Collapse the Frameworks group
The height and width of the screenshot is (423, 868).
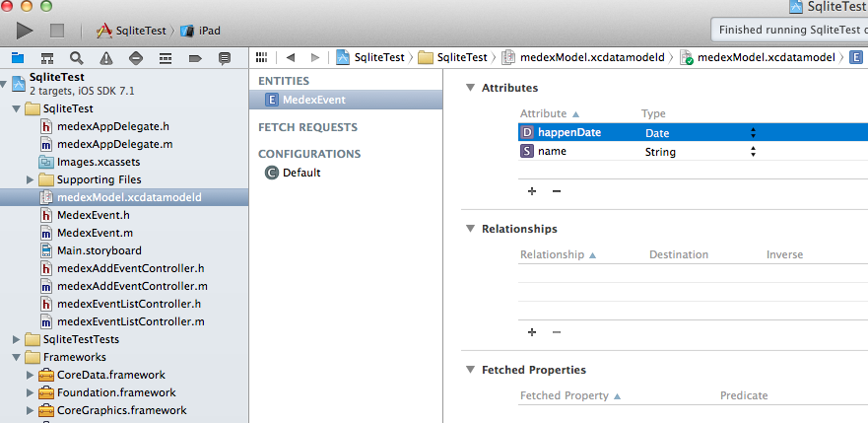pyautogui.click(x=16, y=357)
